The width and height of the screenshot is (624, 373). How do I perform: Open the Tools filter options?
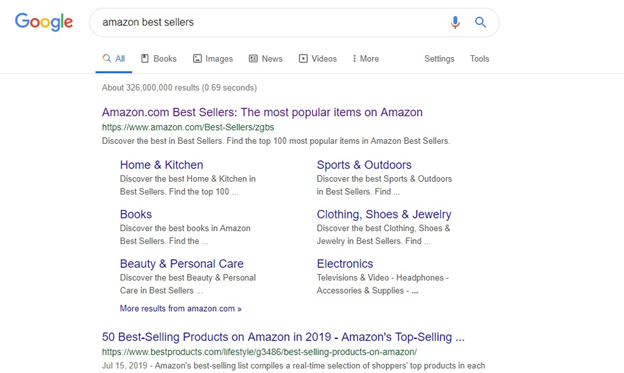click(479, 59)
